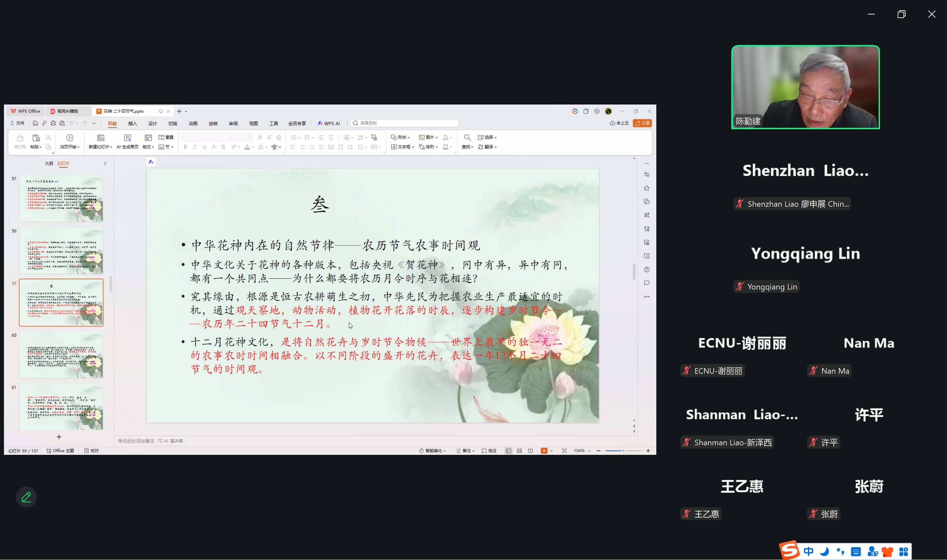Click the 批注 comments button in status bar
The width and height of the screenshot is (947, 560).
pos(489,451)
